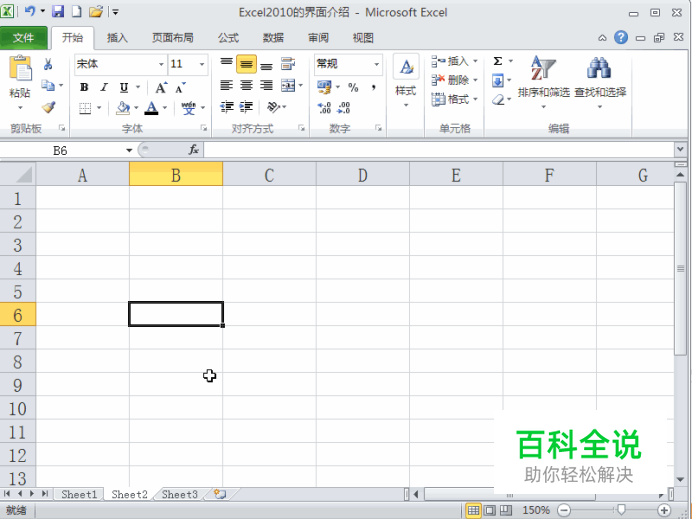Click the text orientation icon
The height and width of the screenshot is (519, 692).
pos(274,107)
